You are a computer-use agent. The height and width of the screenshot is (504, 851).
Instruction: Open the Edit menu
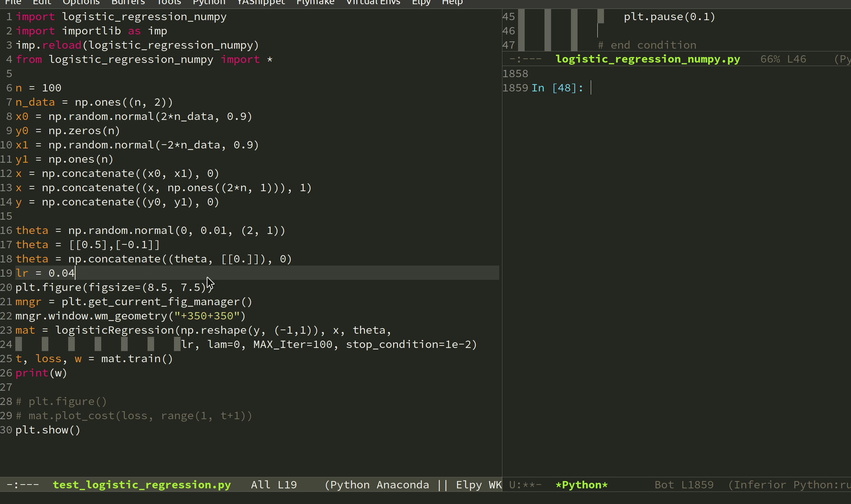[42, 2]
